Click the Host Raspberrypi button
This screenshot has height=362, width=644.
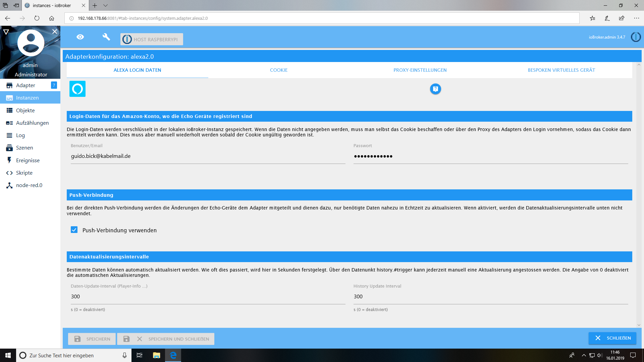click(x=152, y=39)
